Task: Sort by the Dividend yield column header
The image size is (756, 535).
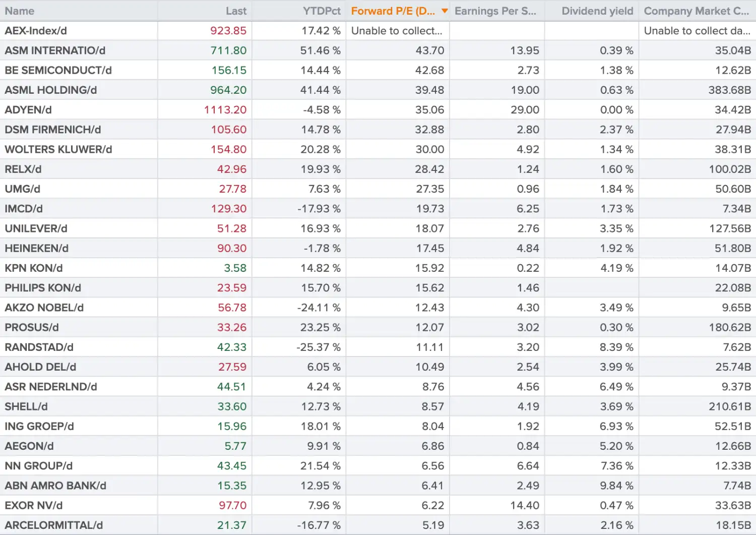Action: pyautogui.click(x=597, y=11)
